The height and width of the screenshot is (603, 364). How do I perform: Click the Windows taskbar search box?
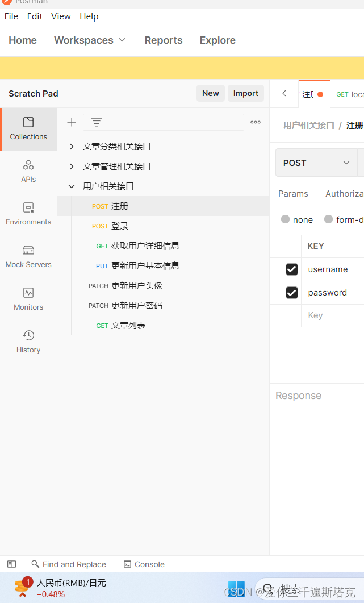click(310, 588)
